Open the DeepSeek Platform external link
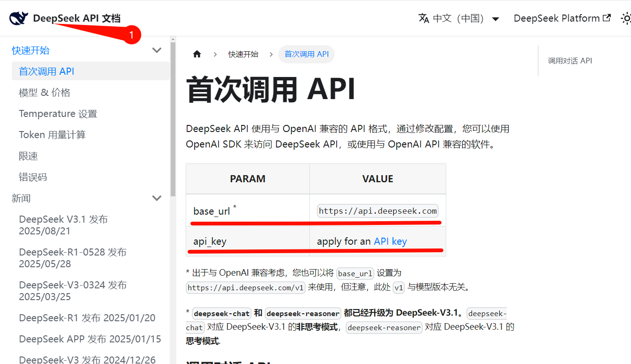 562,18
